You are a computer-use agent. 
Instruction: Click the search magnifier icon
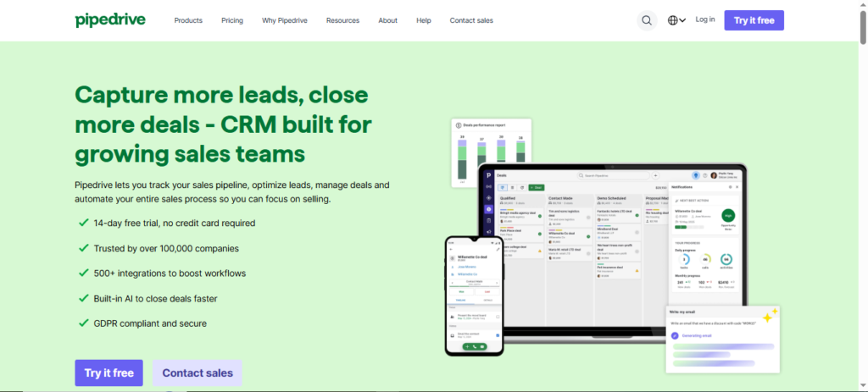(648, 20)
